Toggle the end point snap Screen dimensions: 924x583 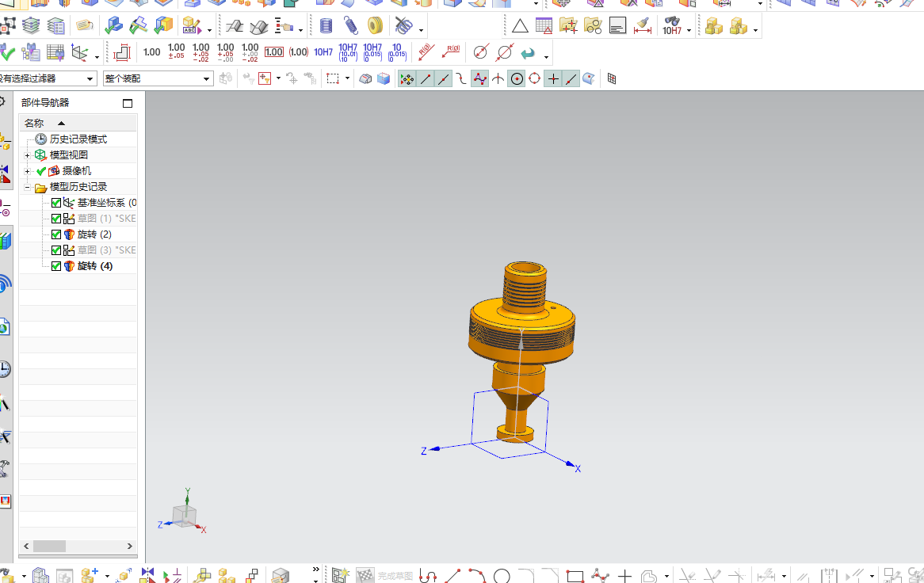(426, 79)
